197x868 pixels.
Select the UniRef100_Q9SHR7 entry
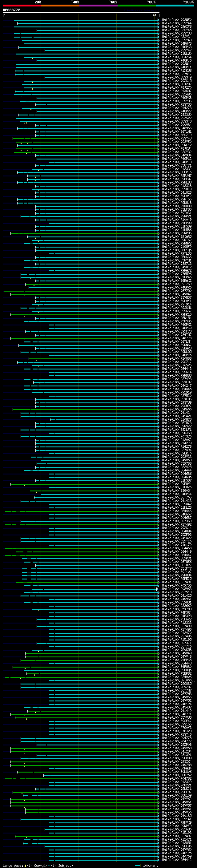click(x=176, y=406)
